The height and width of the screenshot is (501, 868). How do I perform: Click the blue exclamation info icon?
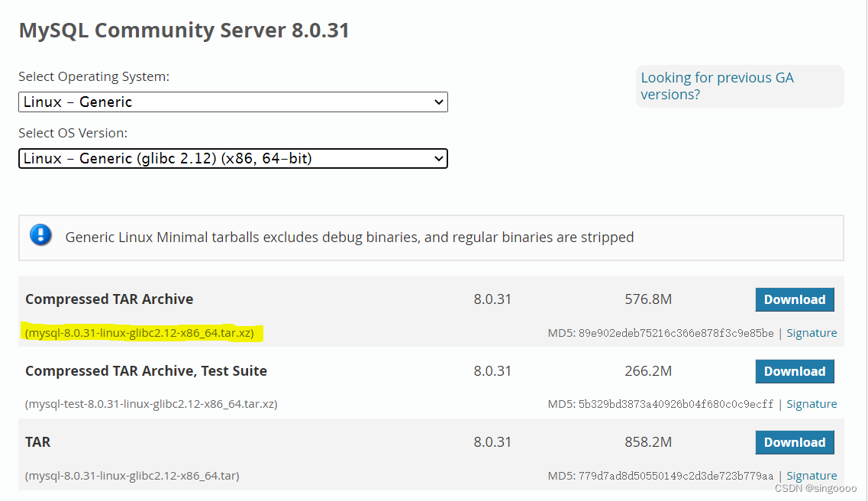click(x=40, y=234)
